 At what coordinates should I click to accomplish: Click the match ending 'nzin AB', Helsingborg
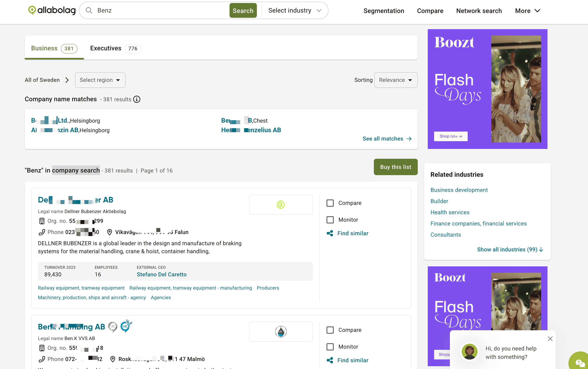pos(55,130)
